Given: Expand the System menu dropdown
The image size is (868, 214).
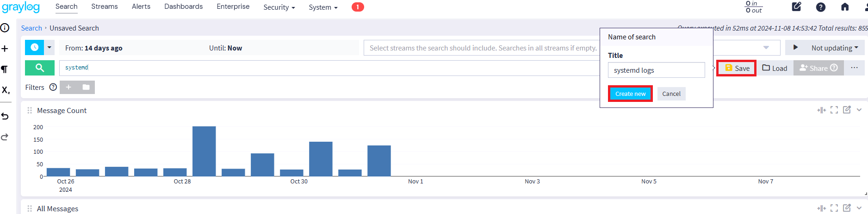Looking at the screenshot, I should 323,7.
